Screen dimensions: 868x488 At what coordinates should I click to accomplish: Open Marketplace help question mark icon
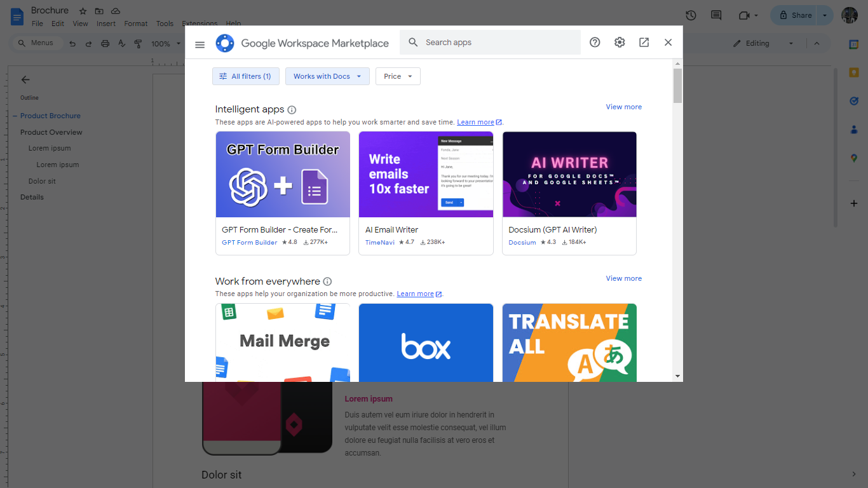coord(595,43)
